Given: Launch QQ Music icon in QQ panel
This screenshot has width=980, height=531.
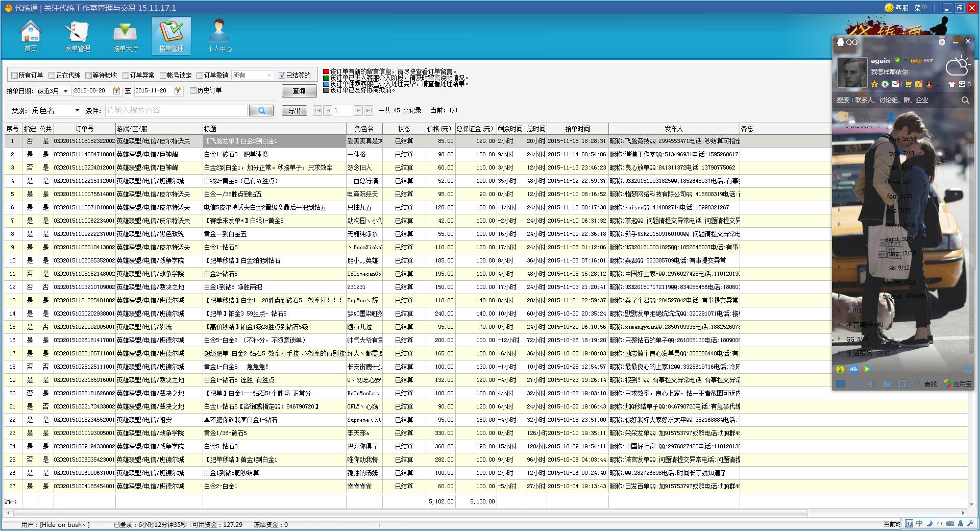Looking at the screenshot, I should (x=840, y=369).
